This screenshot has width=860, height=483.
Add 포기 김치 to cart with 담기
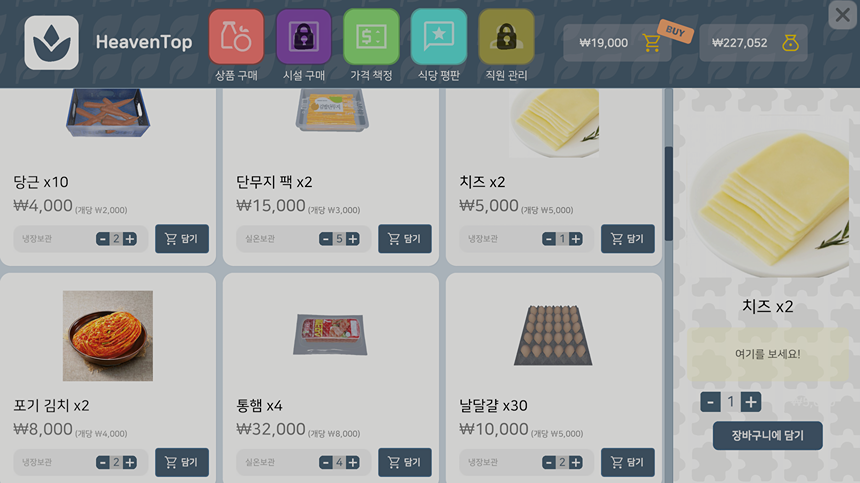(x=182, y=462)
